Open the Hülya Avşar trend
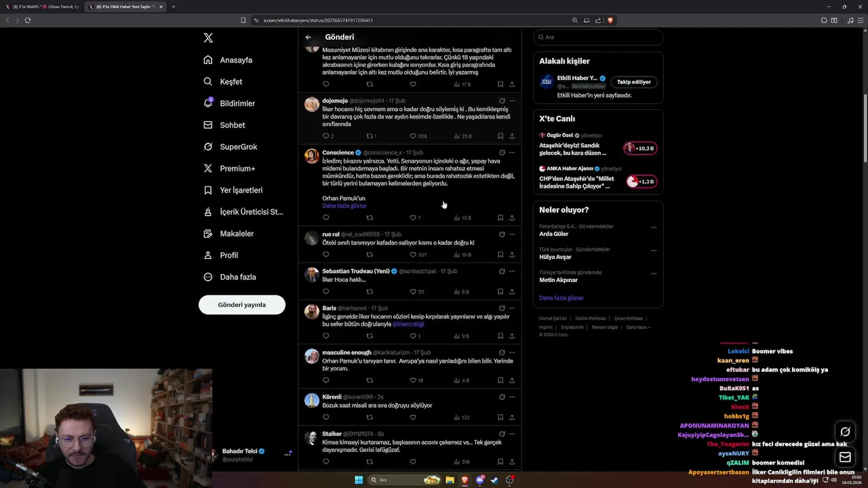The width and height of the screenshot is (868, 488). (x=555, y=257)
